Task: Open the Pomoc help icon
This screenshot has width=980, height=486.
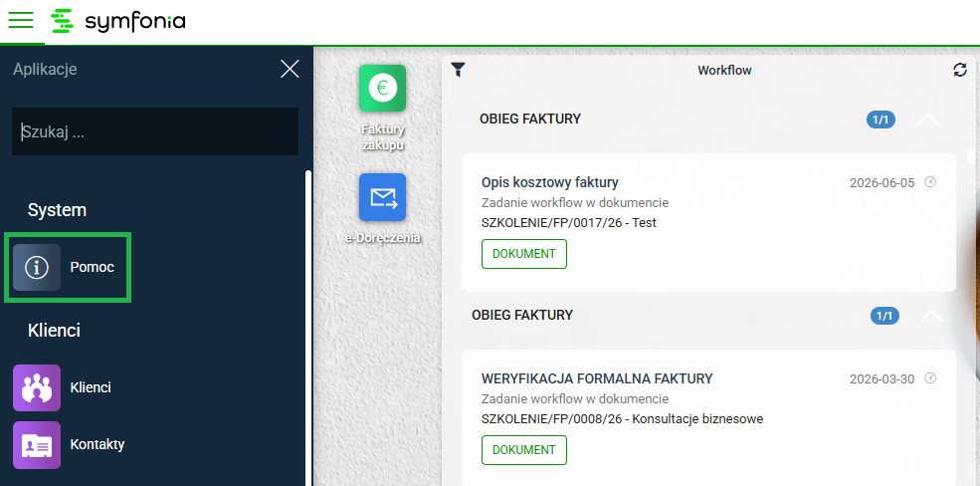Action: point(37,267)
